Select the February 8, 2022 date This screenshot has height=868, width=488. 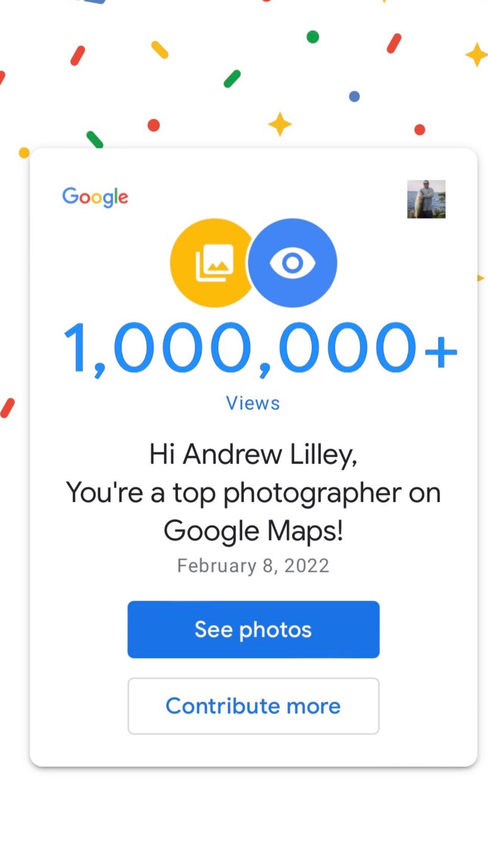(253, 566)
